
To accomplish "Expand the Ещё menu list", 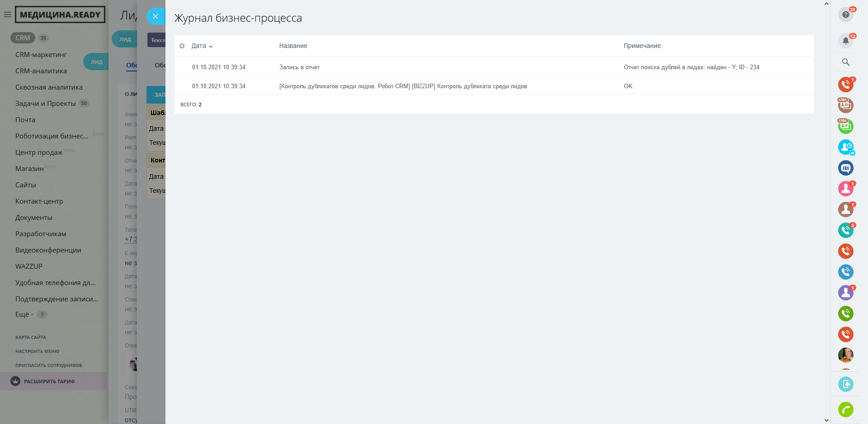I will [x=24, y=314].
